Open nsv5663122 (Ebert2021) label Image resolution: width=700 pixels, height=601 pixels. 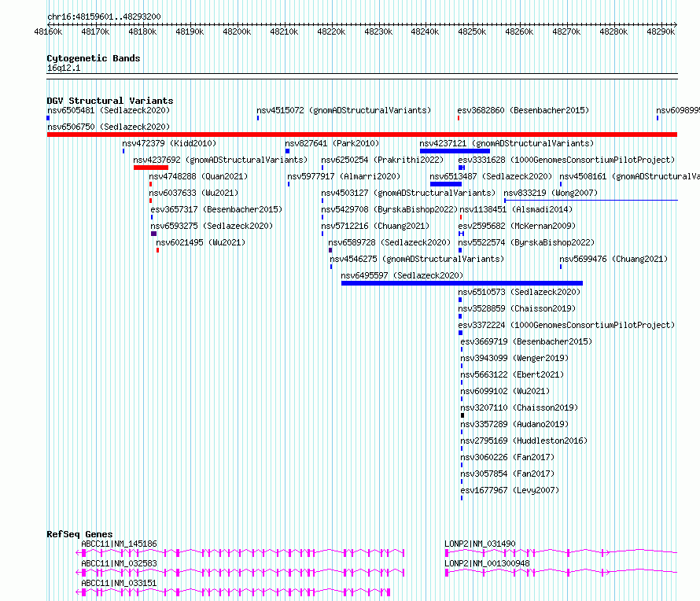[512, 374]
